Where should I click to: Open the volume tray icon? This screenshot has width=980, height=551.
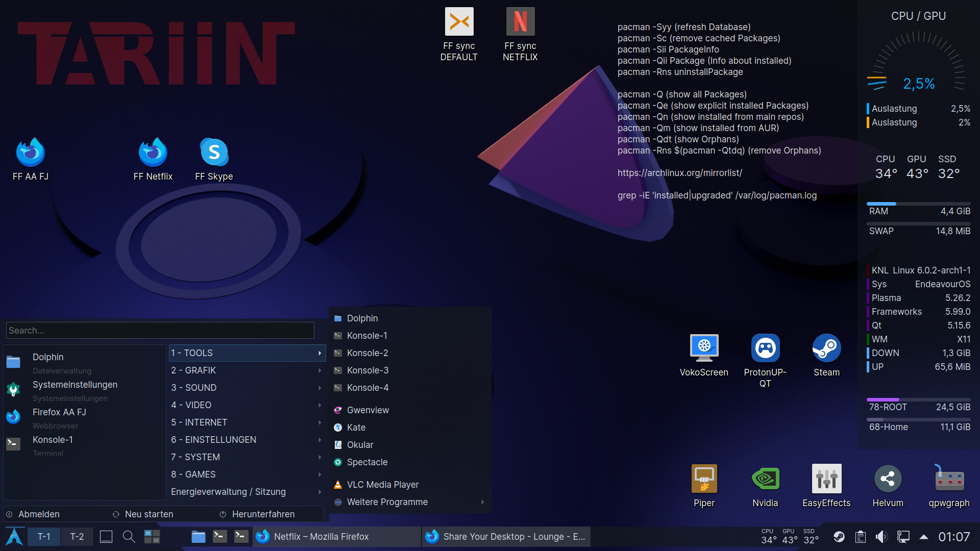(x=881, y=537)
